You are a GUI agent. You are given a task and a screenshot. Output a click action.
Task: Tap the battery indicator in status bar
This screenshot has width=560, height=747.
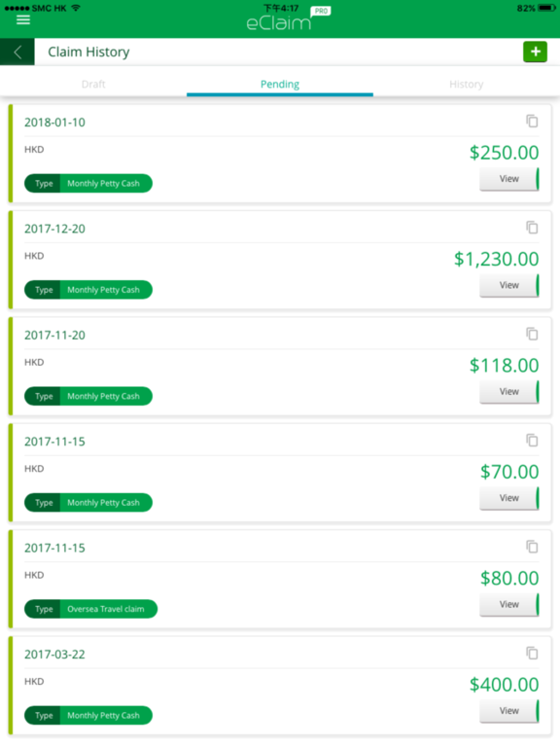pos(546,8)
